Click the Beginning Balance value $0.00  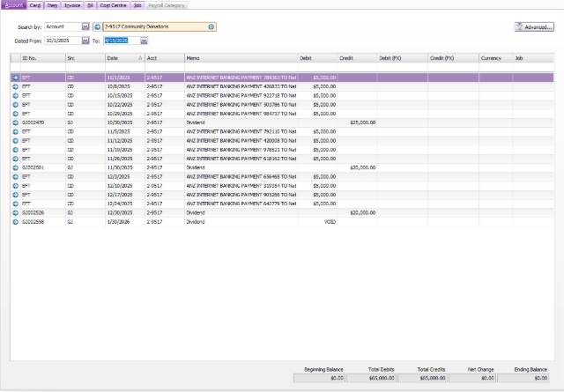[x=319, y=378]
